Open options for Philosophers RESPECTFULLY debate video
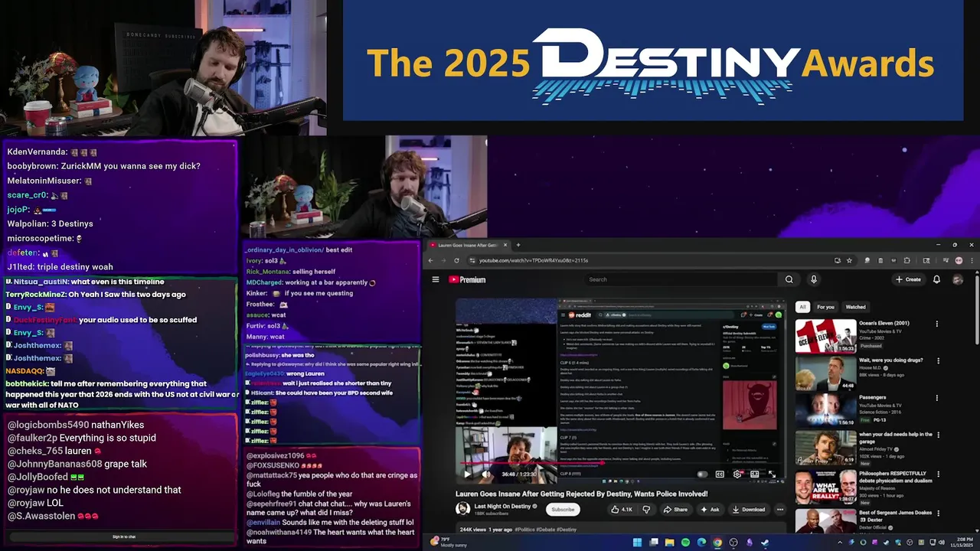This screenshot has height=551, width=980. 937,474
